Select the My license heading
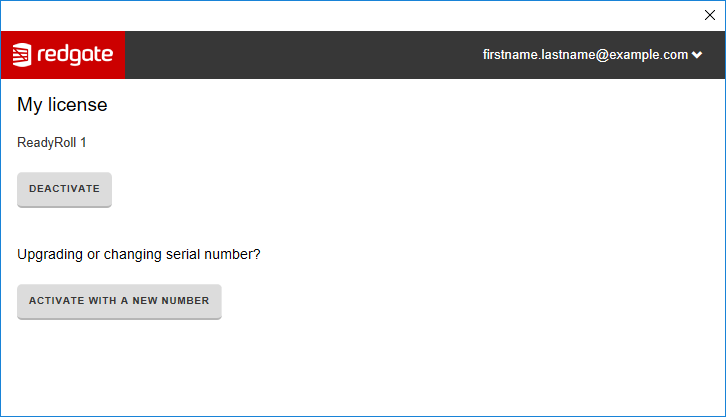 62,104
